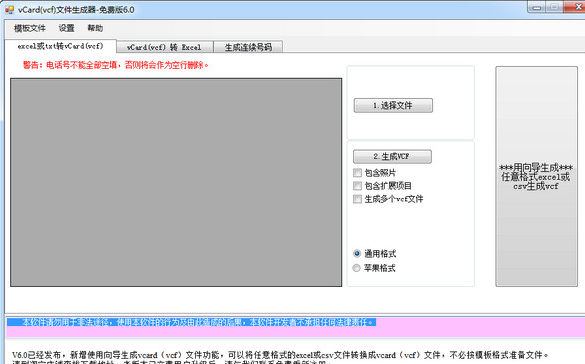Open the 模板文件 menu

tap(29, 28)
